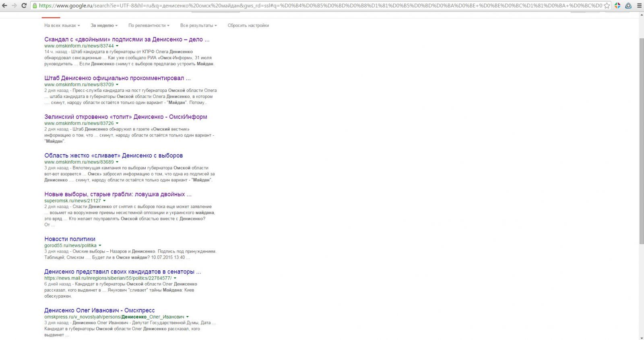Click the scrollbar down arrow
This screenshot has width=644, height=340.
coord(642,337)
